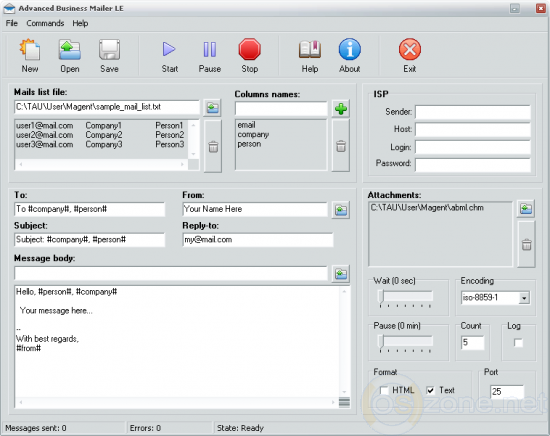Click the To template field
This screenshot has height=436, width=550.
point(89,209)
